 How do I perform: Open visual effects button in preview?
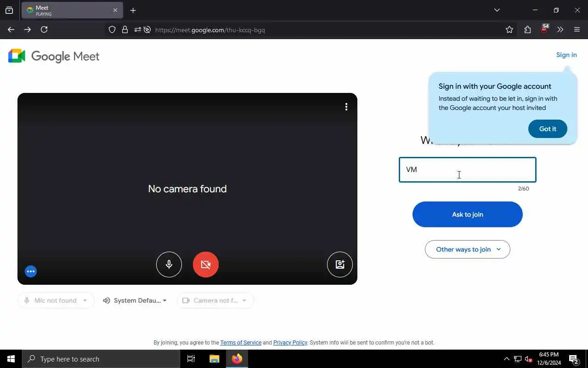coord(340,264)
